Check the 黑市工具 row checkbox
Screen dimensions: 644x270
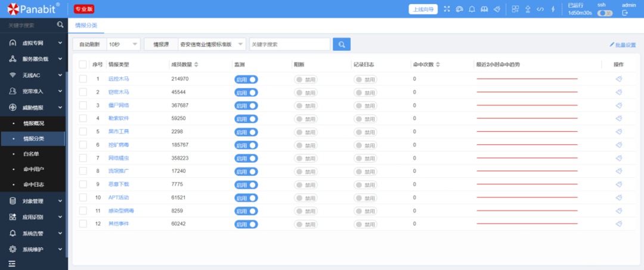[83, 132]
